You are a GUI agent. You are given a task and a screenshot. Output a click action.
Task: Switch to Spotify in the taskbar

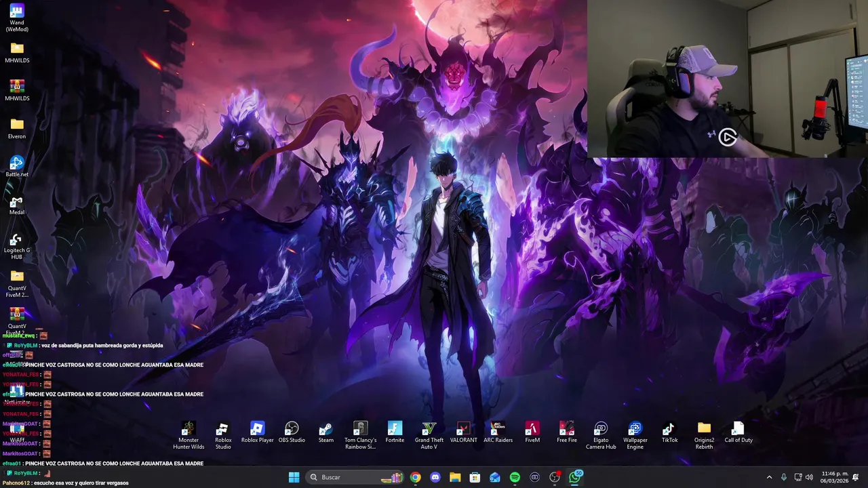(515, 477)
